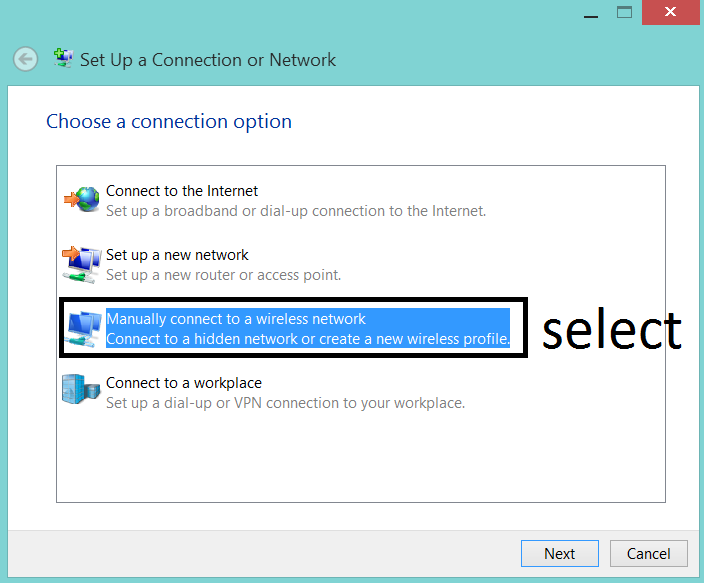Choose 'Manually connect to a wireless network'
The height and width of the screenshot is (583, 704).
[236, 319]
